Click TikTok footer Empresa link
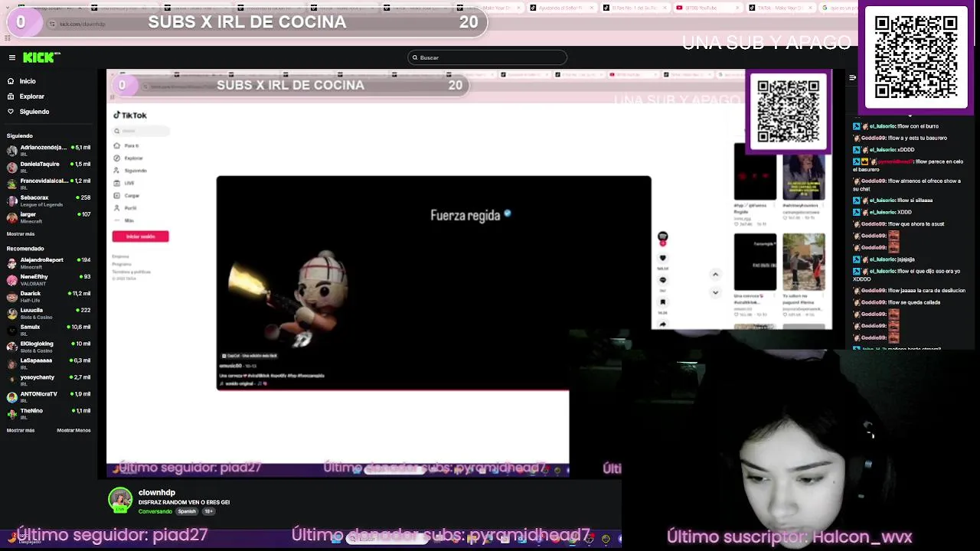Image resolution: width=980 pixels, height=551 pixels. click(121, 256)
